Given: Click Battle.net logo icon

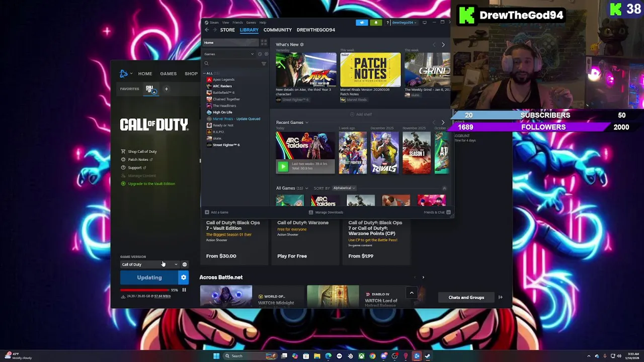Looking at the screenshot, I should [x=124, y=74].
